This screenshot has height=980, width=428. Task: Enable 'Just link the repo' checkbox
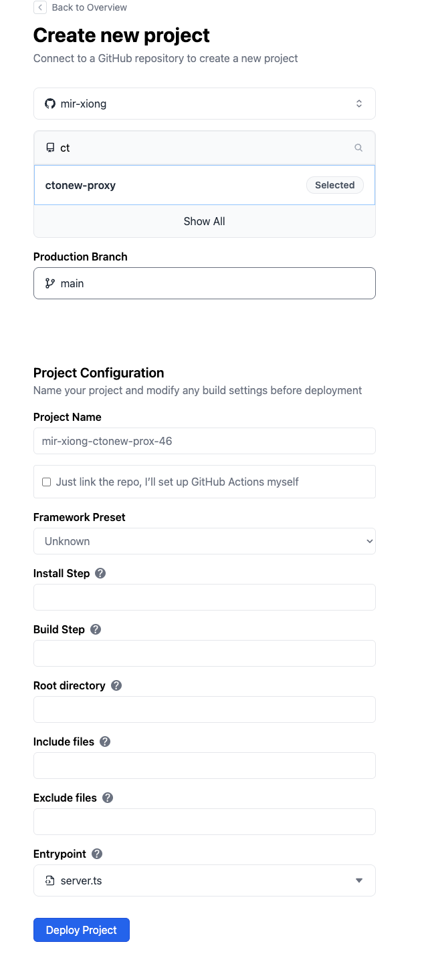pos(47,482)
